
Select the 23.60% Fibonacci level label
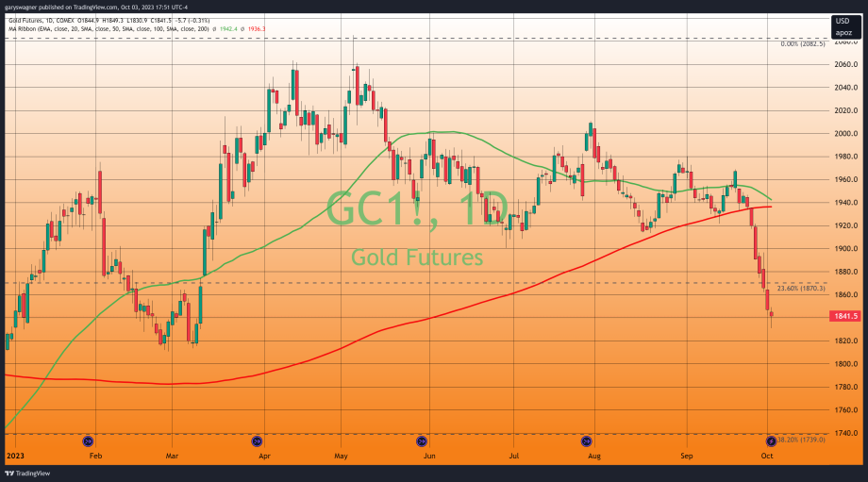pos(800,289)
